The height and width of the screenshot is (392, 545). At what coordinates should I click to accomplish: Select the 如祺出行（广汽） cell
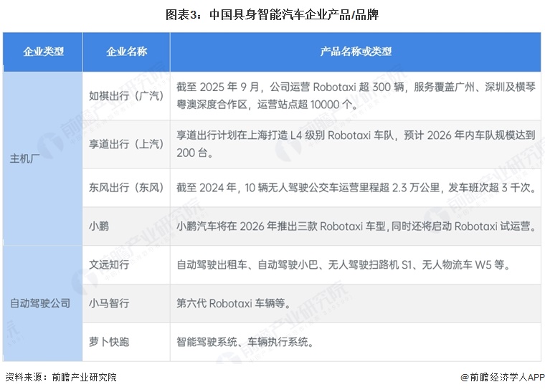coord(126,96)
